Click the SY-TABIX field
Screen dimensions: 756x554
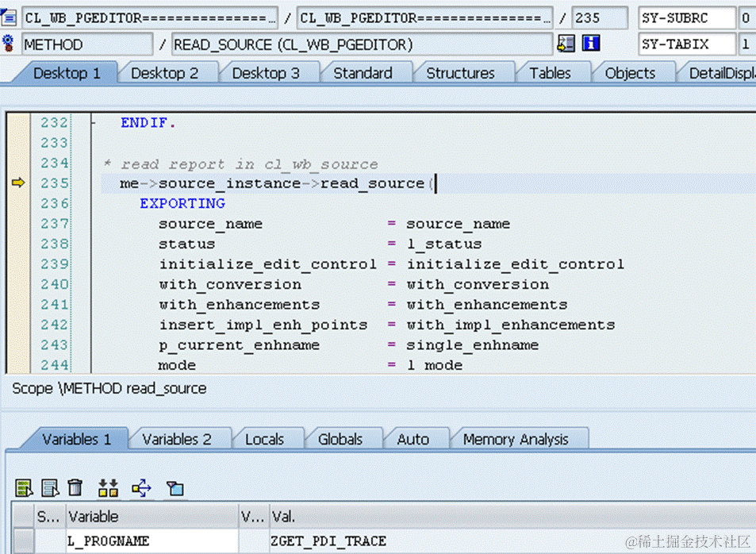pyautogui.click(x=686, y=44)
